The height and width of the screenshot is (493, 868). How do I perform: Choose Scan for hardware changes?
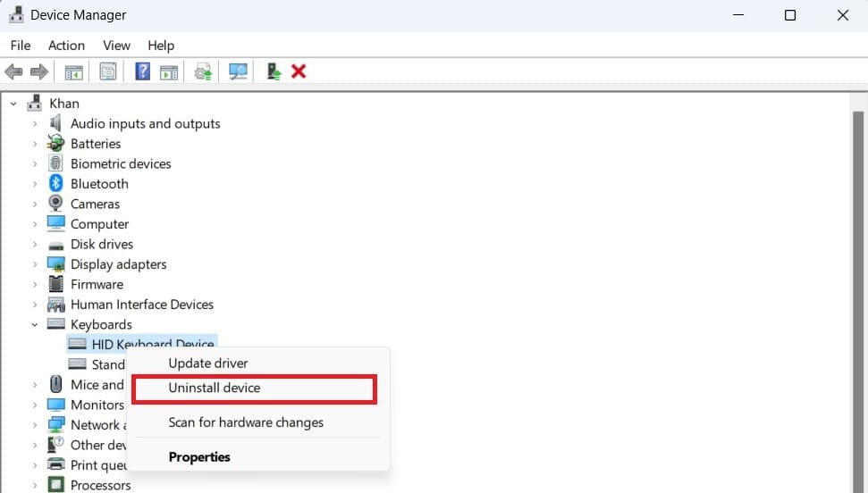(x=246, y=422)
